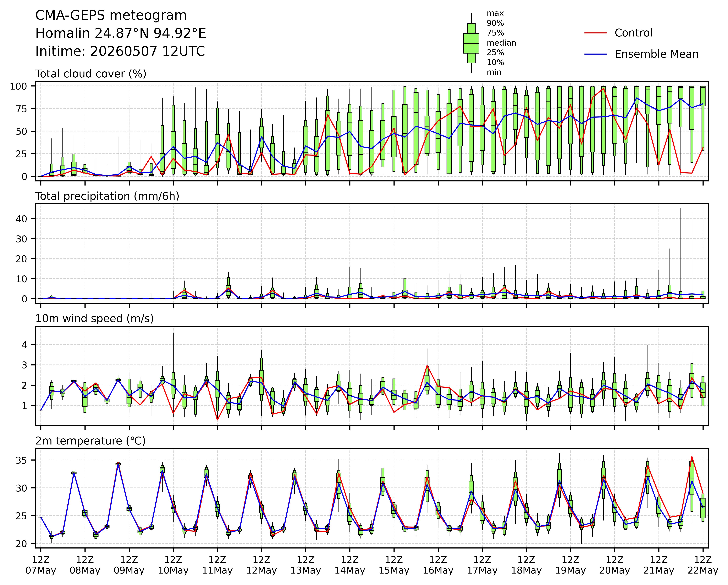
Task: Click the Total cloud cover (%) panel title
Action: [x=91, y=74]
